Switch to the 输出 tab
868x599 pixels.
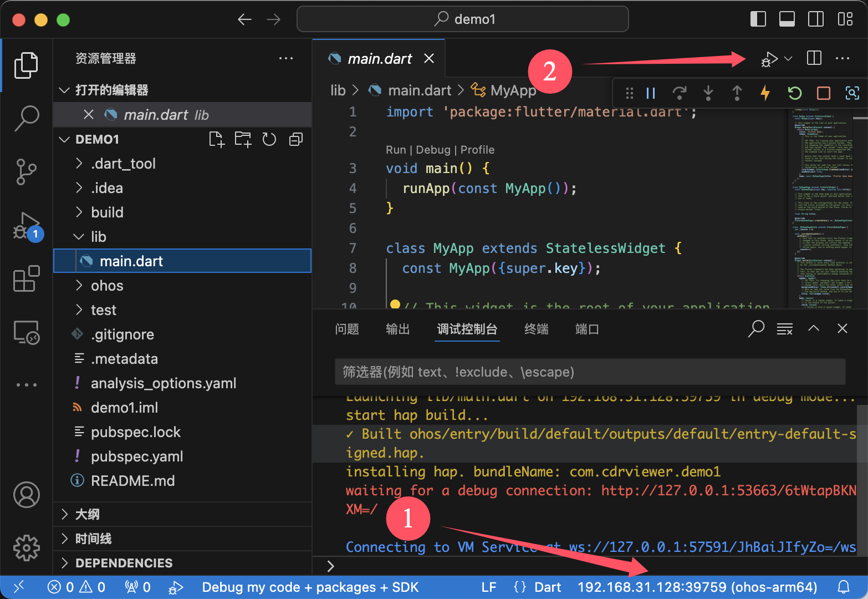pyautogui.click(x=397, y=329)
